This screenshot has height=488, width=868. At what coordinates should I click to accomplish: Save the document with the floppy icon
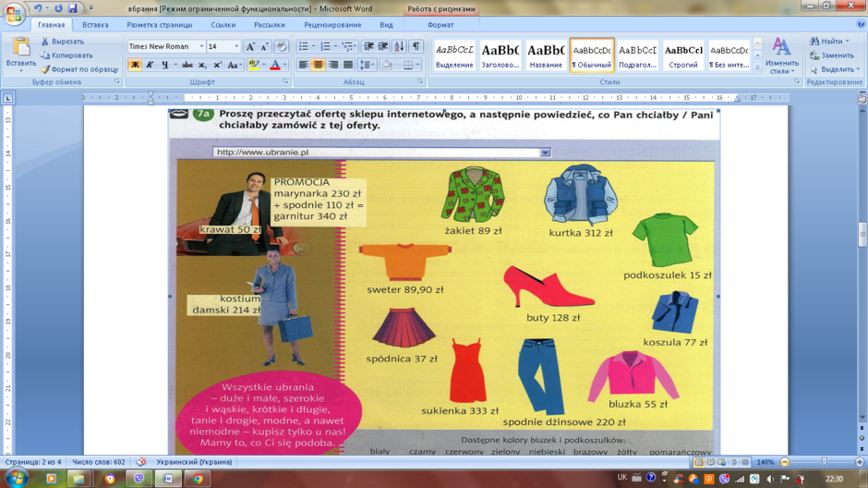pyautogui.click(x=73, y=8)
